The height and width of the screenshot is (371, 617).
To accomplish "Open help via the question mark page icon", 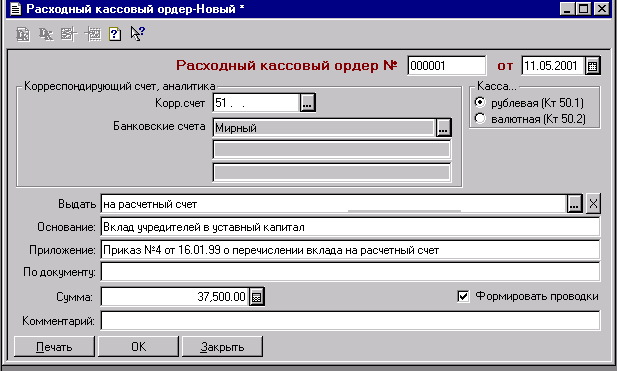I will pos(115,34).
